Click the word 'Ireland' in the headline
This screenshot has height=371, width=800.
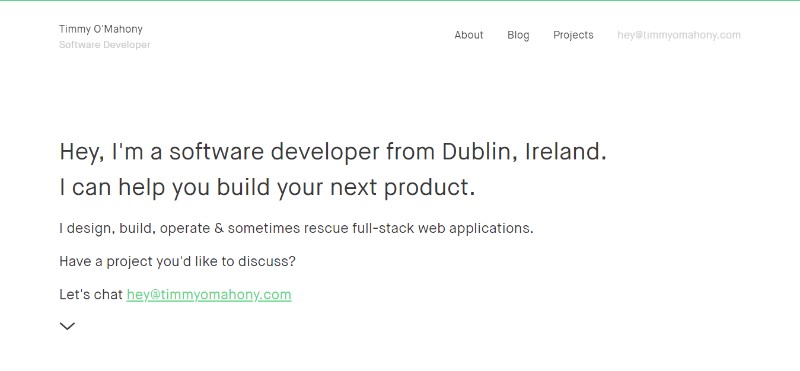pos(566,152)
